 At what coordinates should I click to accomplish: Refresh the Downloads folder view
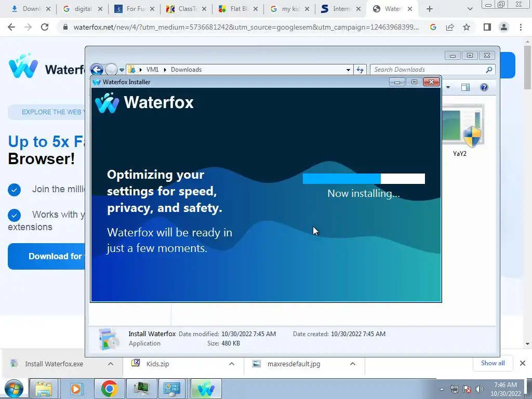[x=360, y=70]
